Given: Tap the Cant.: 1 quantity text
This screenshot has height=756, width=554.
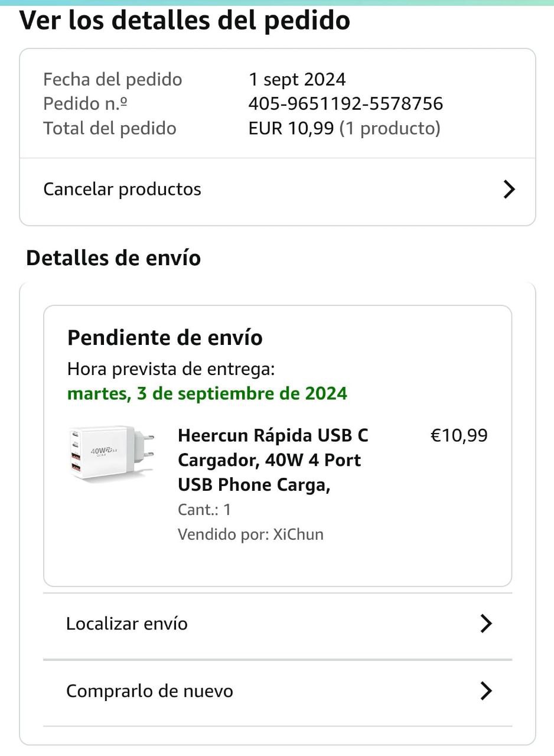Looking at the screenshot, I should tap(204, 510).
